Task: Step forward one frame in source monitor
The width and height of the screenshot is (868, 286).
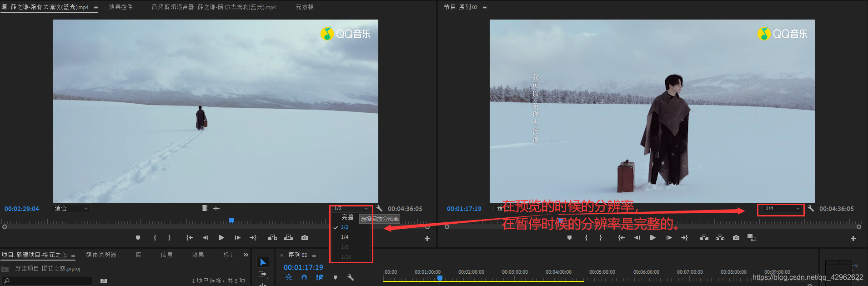Action: (x=237, y=237)
